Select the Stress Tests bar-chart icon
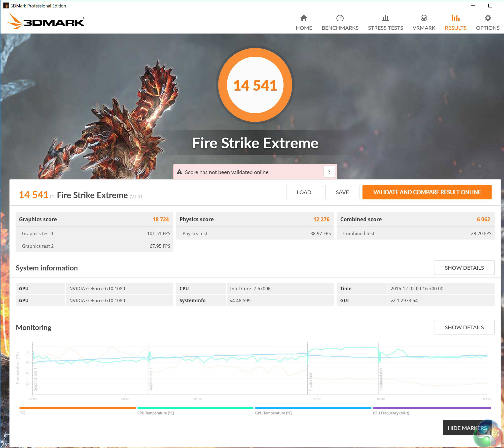Viewport: 504px width, 448px height. tap(385, 18)
